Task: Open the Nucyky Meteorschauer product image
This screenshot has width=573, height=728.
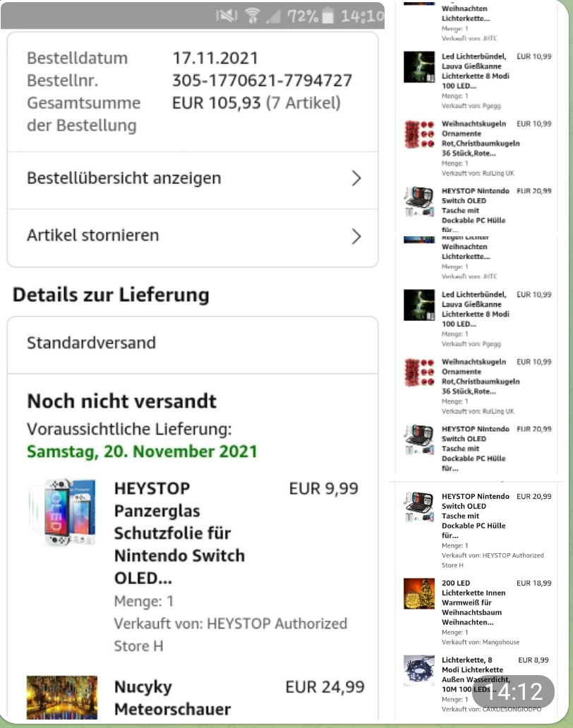Action: coord(61,697)
